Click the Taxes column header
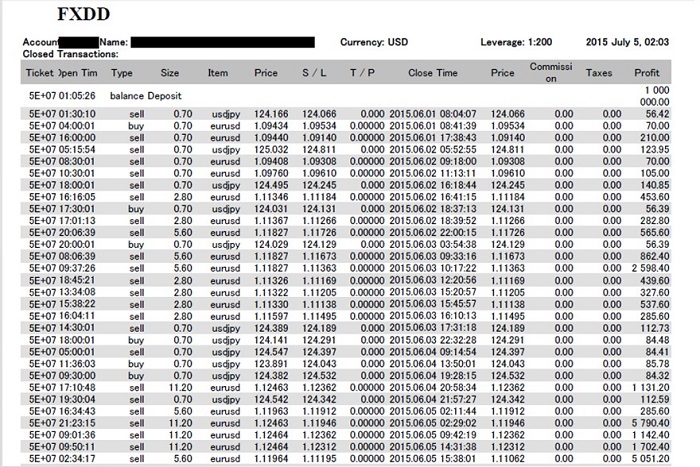 [x=599, y=73]
